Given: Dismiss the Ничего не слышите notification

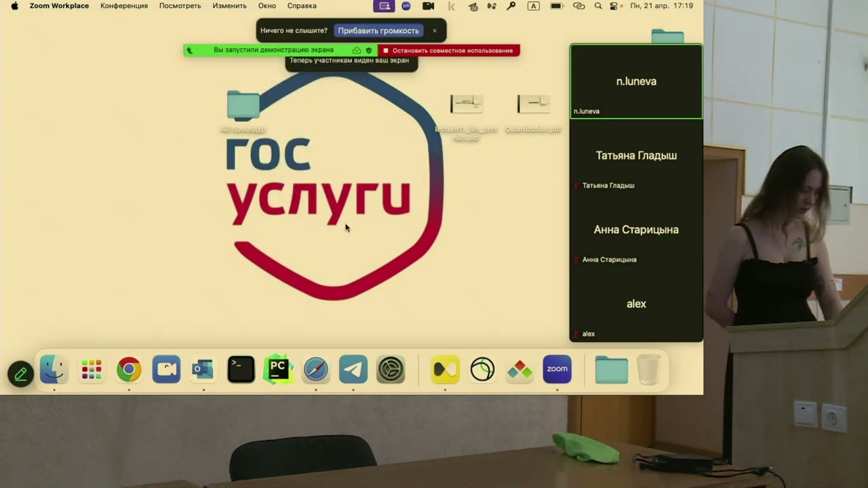Looking at the screenshot, I should click(x=435, y=30).
